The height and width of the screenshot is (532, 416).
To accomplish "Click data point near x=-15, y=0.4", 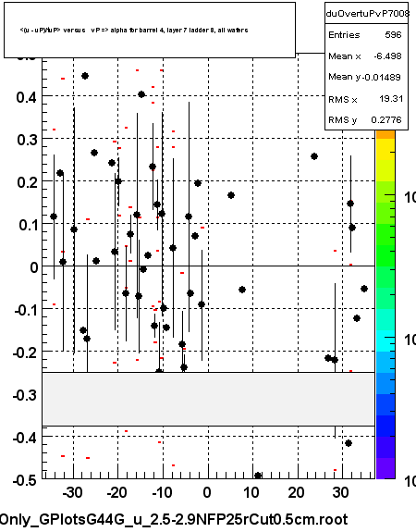I will point(141,94).
